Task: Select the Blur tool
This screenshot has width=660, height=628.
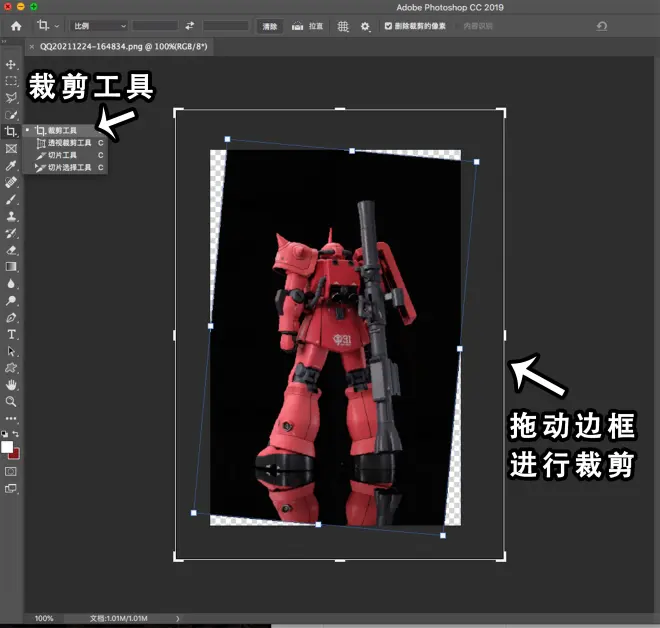Action: (11, 284)
